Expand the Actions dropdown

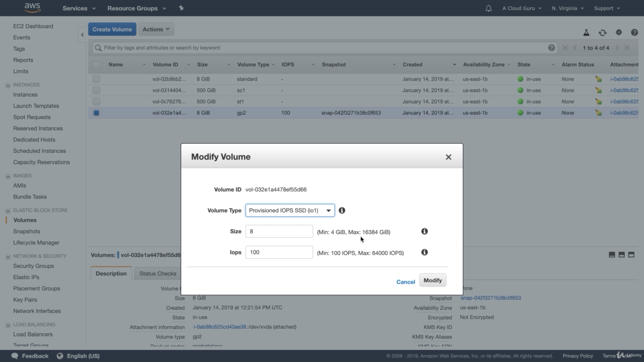click(156, 29)
